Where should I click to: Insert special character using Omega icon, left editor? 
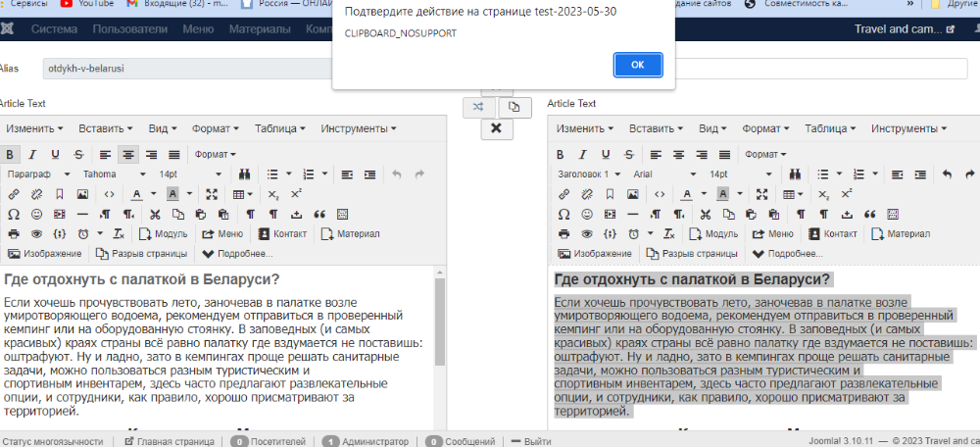pyautogui.click(x=13, y=214)
